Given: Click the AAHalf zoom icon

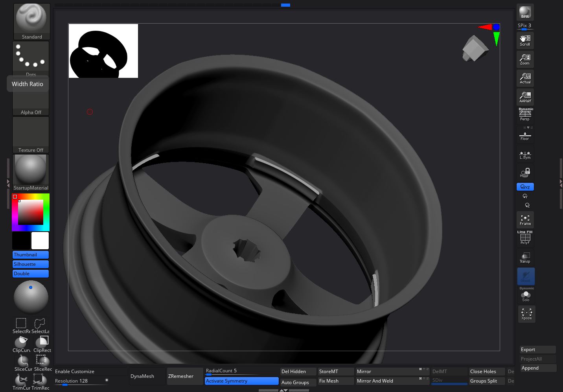Looking at the screenshot, I should coord(525,97).
